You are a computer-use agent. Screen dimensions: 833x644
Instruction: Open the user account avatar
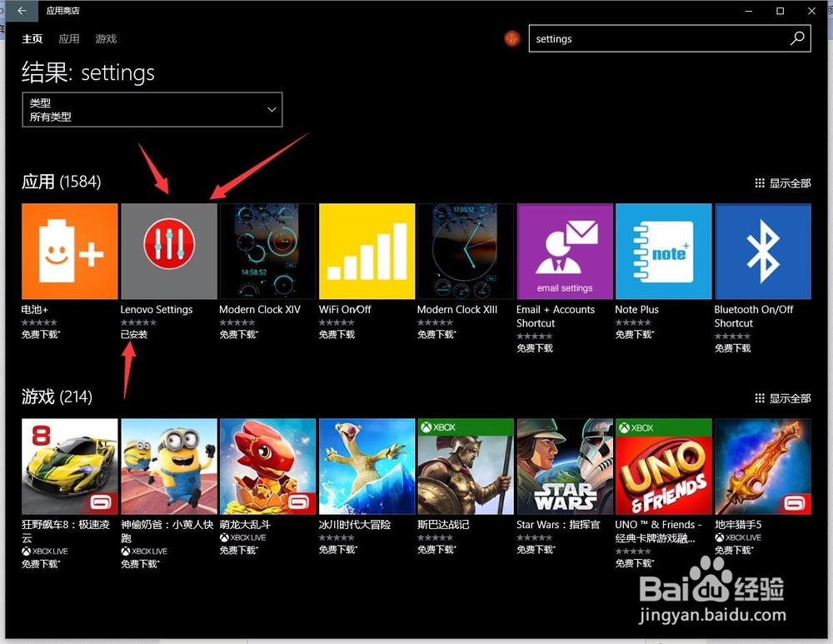point(512,38)
